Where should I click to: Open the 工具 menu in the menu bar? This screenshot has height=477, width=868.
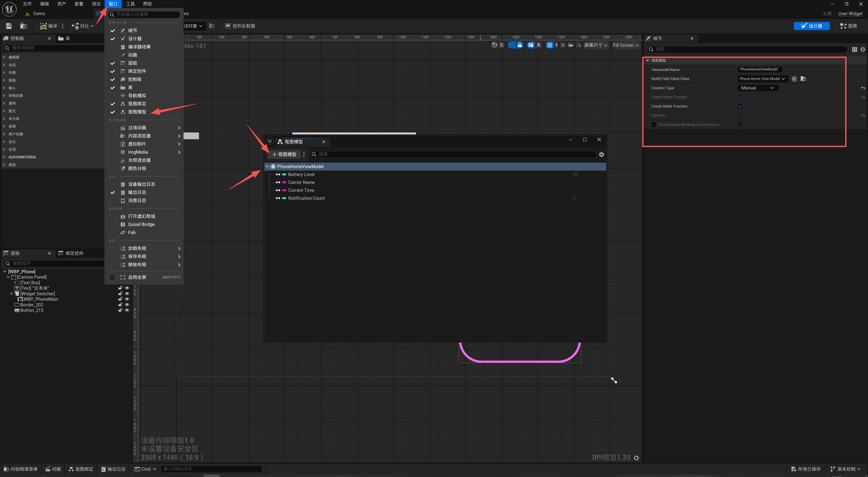(x=130, y=4)
